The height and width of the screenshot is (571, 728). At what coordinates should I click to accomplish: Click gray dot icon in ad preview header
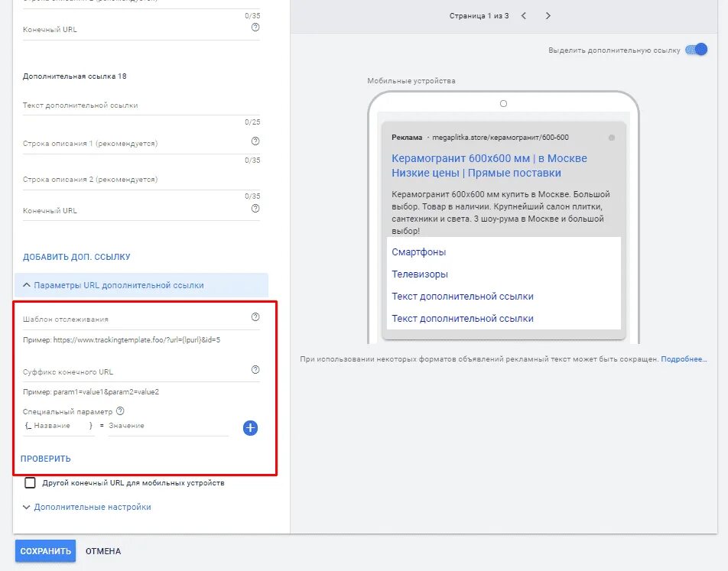(x=612, y=138)
